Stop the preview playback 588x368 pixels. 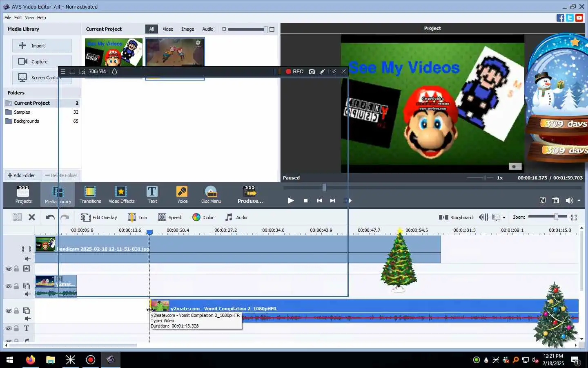click(x=305, y=200)
